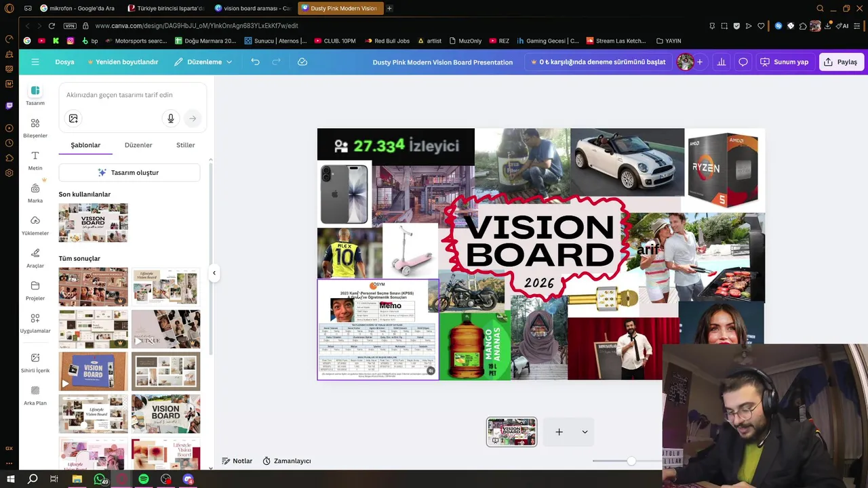Click the Tasarım oluştur button
The image size is (868, 488).
tap(129, 172)
